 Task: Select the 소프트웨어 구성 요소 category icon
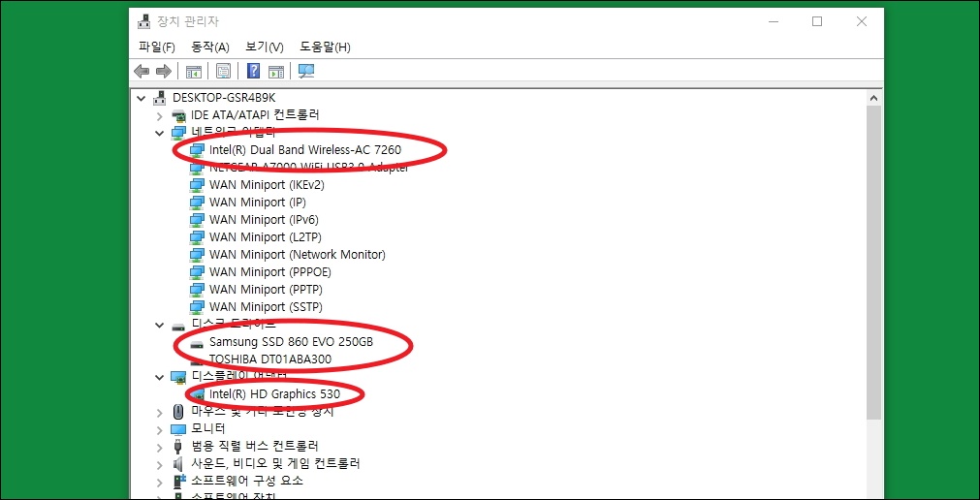[x=178, y=482]
